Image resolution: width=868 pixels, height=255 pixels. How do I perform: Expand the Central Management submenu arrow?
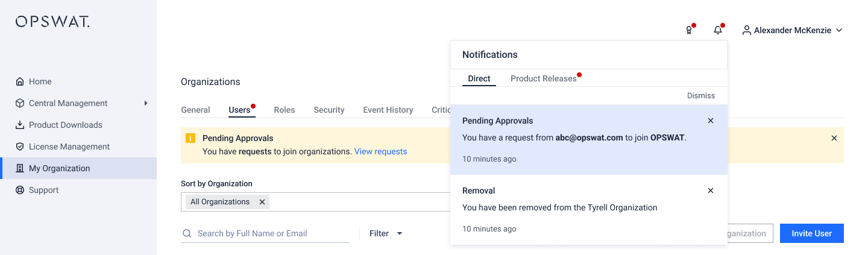click(x=146, y=103)
